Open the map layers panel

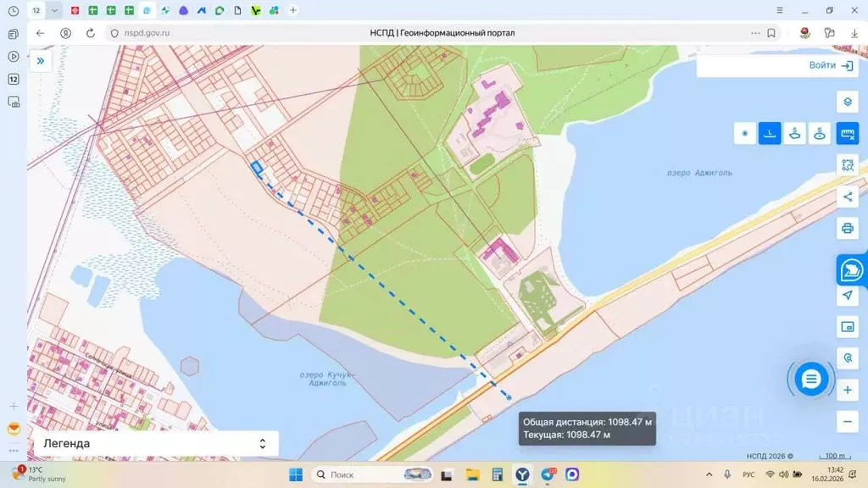click(x=847, y=102)
